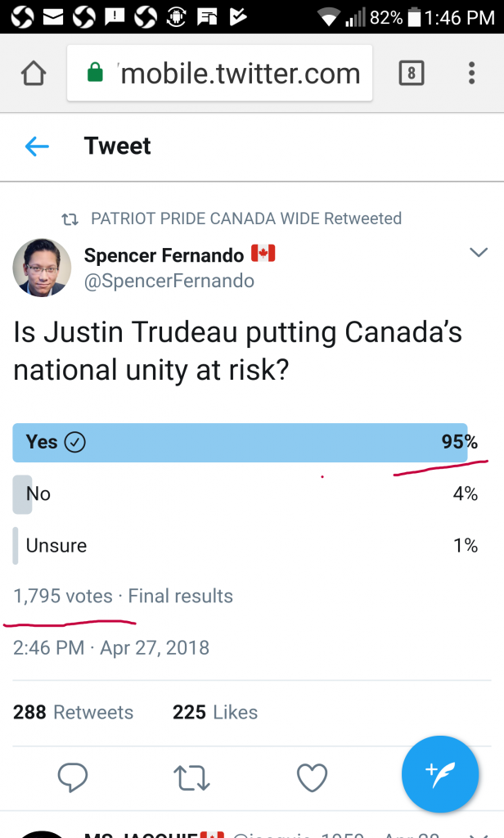View the 225 Likes list
The image size is (504, 838).
click(x=215, y=713)
